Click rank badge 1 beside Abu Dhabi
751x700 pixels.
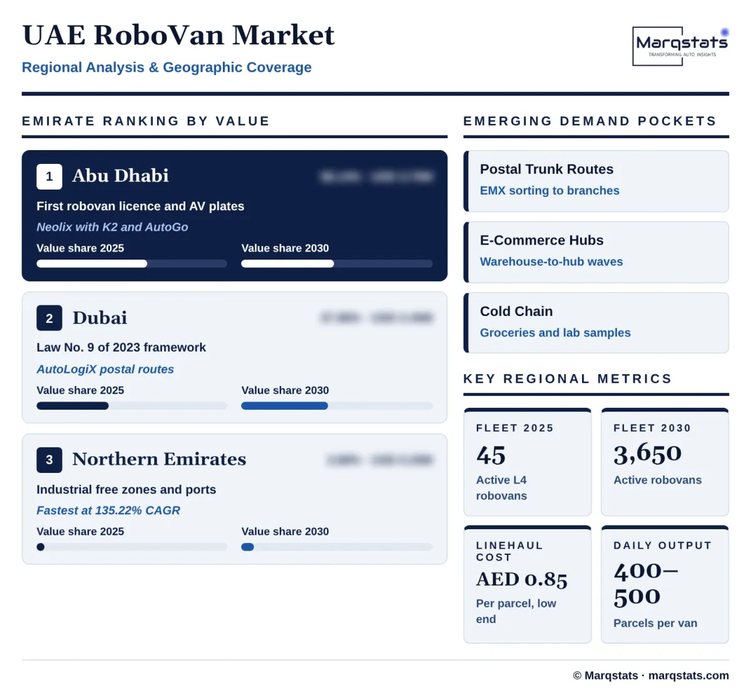pyautogui.click(x=49, y=176)
